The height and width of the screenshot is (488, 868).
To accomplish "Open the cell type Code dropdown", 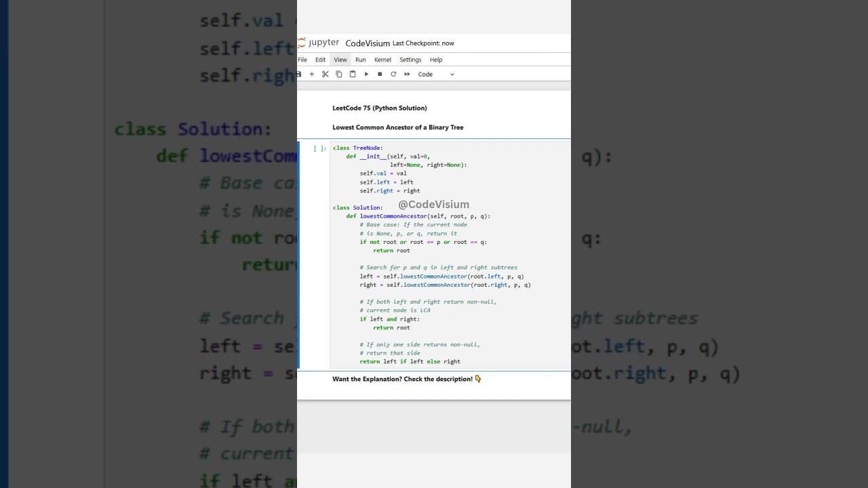I will (x=436, y=74).
